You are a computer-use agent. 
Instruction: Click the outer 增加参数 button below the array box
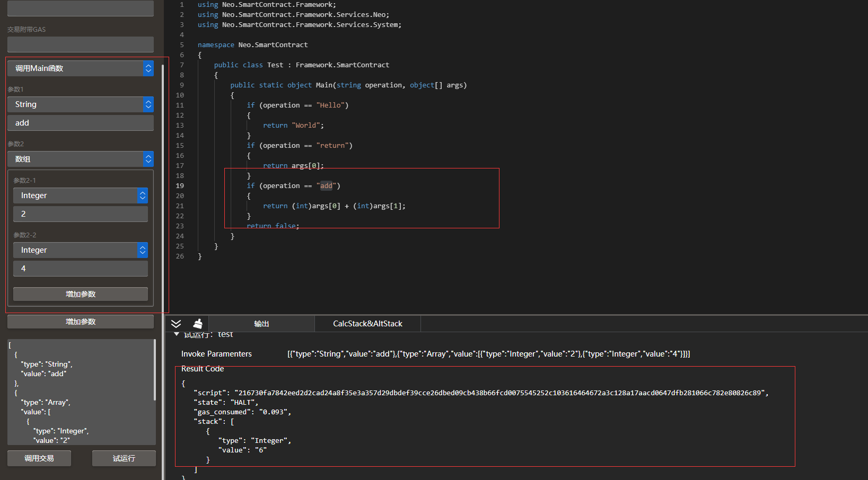(81, 322)
